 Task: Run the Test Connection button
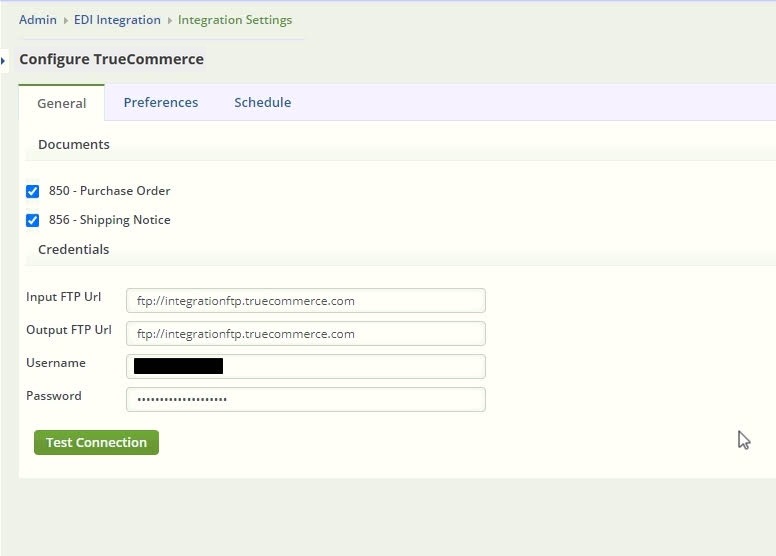pos(97,442)
